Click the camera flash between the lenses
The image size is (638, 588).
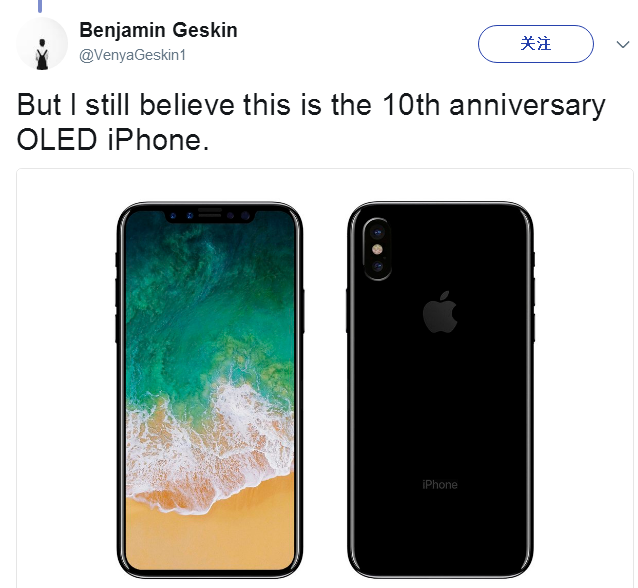[378, 249]
